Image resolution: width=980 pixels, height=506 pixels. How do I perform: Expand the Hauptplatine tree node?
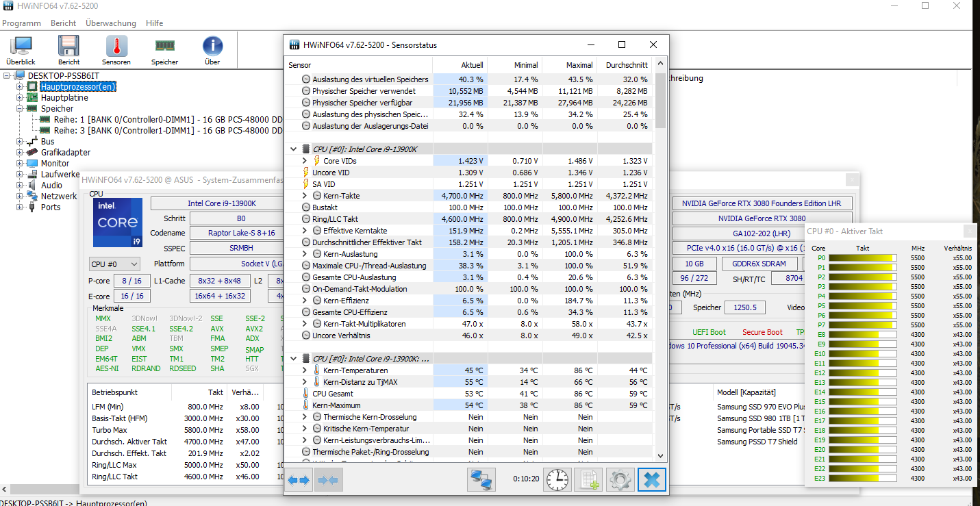[21, 97]
